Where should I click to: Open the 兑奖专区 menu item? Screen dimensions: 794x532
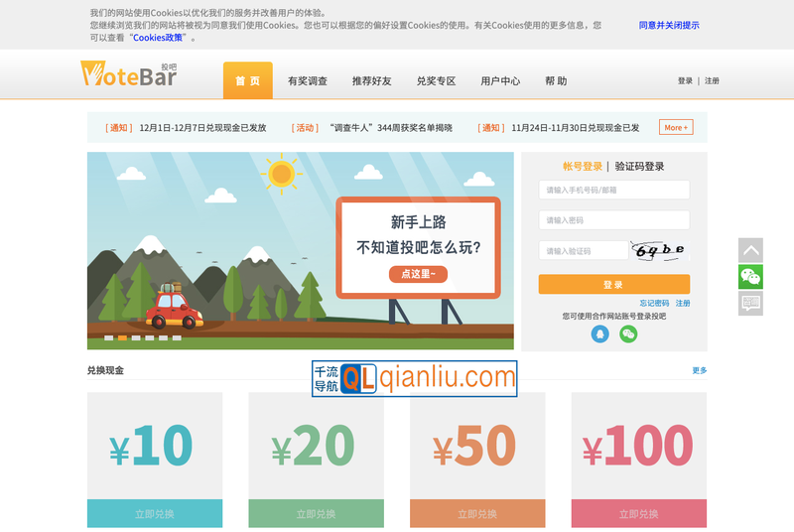[x=436, y=81]
